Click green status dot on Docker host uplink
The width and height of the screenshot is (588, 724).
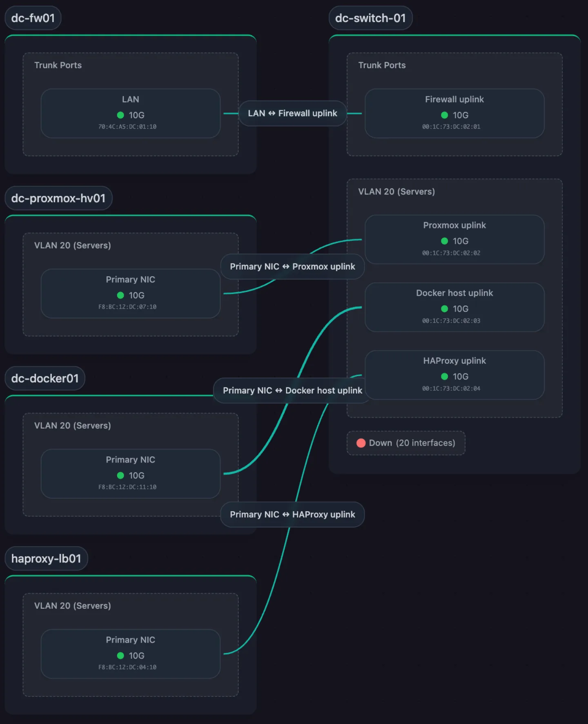pyautogui.click(x=444, y=309)
